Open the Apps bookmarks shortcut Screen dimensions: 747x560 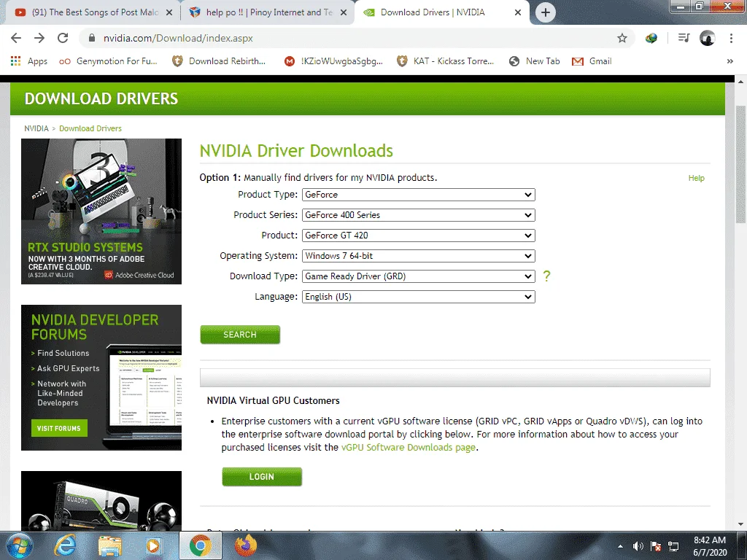(x=29, y=61)
